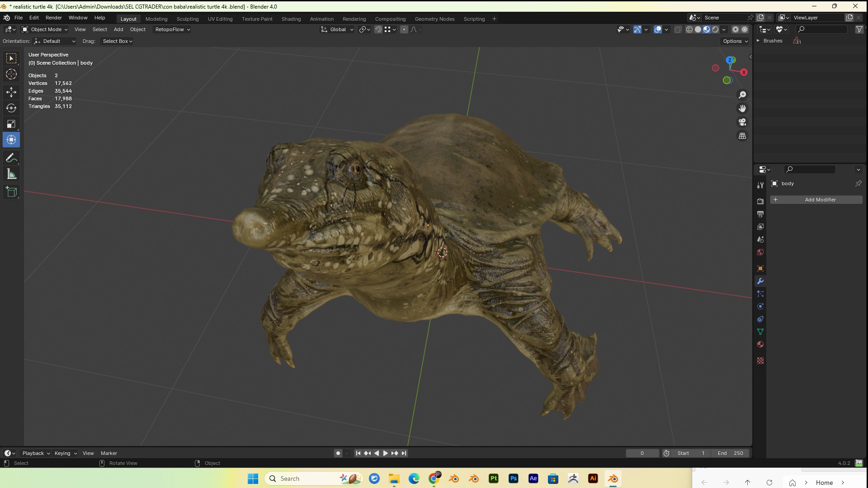
Task: Open the Material properties tab
Action: coord(760,344)
